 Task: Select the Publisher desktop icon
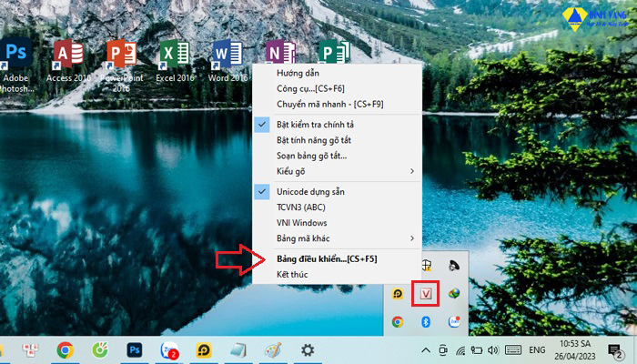point(334,52)
